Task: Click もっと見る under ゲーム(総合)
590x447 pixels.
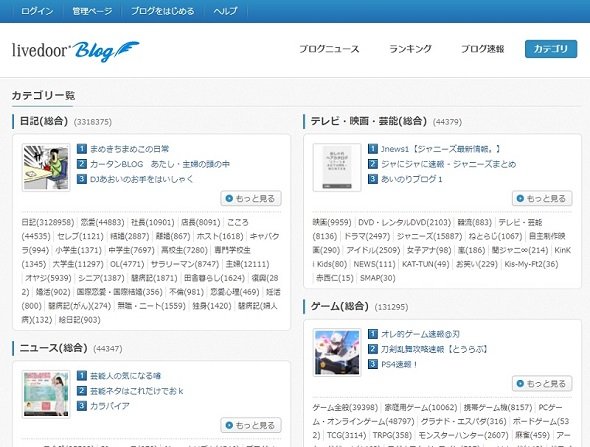Action: (542, 384)
